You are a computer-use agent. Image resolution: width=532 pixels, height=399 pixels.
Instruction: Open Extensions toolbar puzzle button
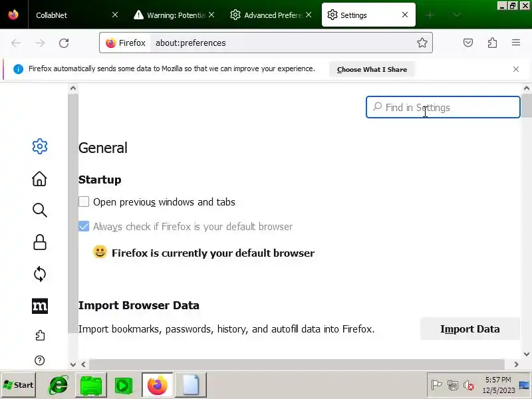(x=492, y=43)
